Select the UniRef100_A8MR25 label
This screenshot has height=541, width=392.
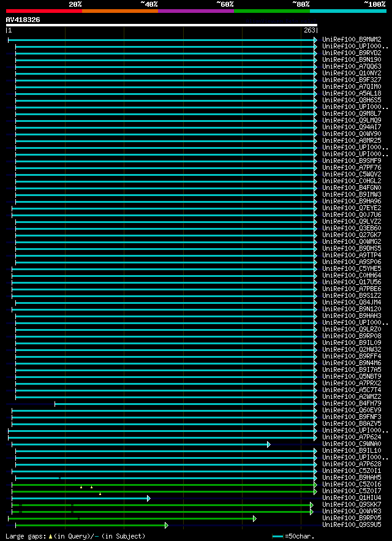pyautogui.click(x=352, y=140)
